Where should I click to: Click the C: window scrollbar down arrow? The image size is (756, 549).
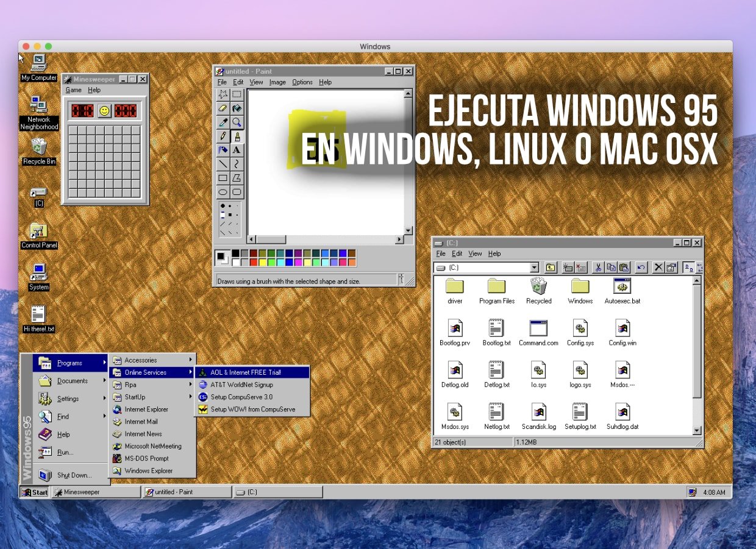pos(697,430)
